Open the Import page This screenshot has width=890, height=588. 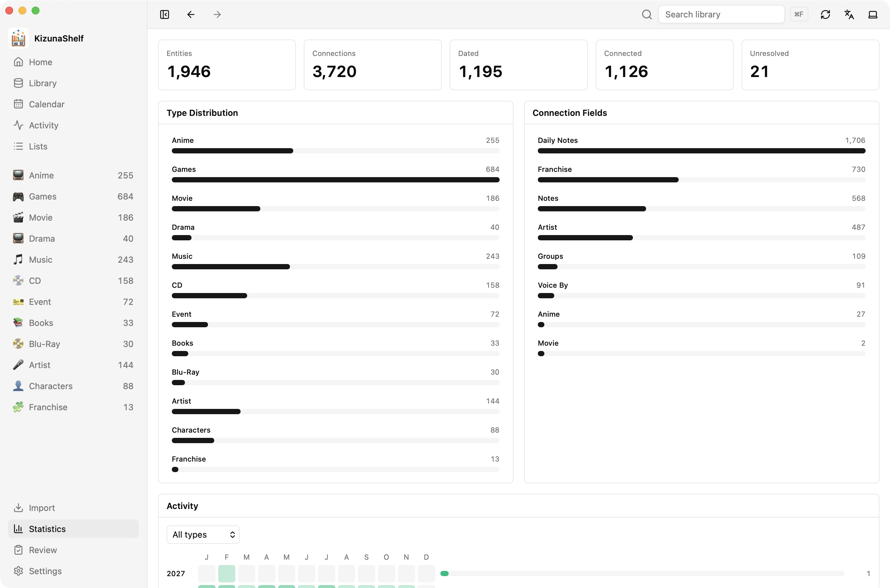pyautogui.click(x=73, y=508)
